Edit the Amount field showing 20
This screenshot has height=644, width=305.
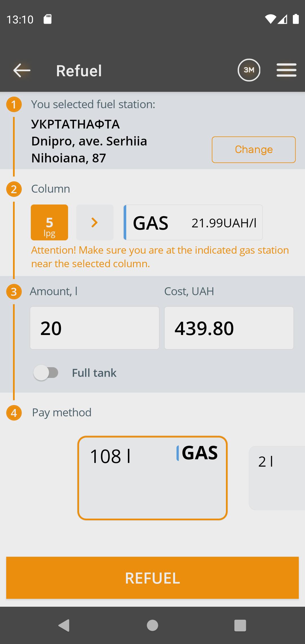(95, 328)
